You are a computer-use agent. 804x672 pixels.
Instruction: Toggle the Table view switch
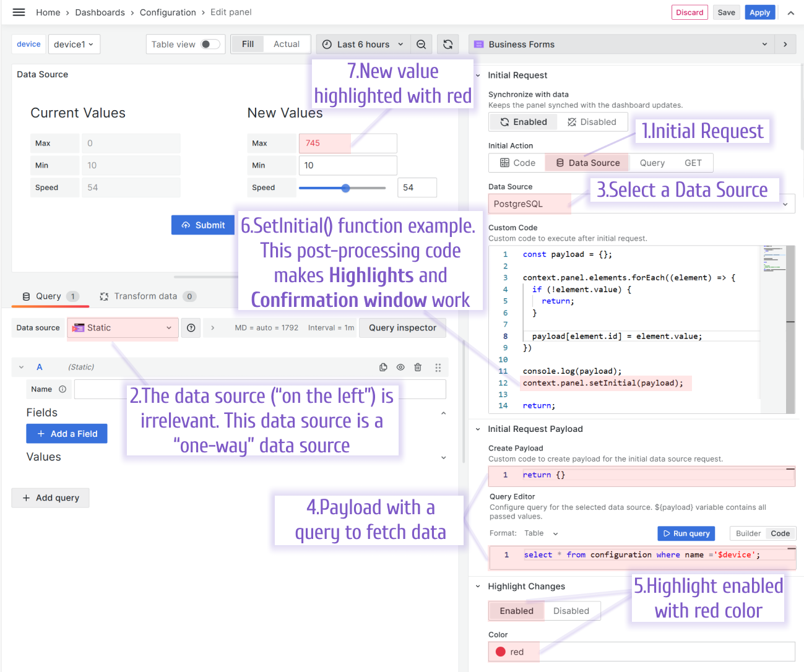210,44
